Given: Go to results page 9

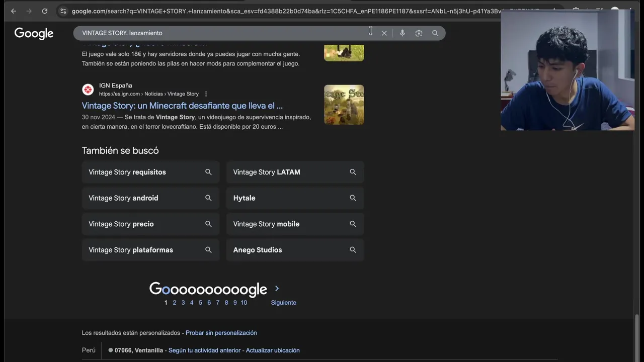Looking at the screenshot, I should pos(235,303).
